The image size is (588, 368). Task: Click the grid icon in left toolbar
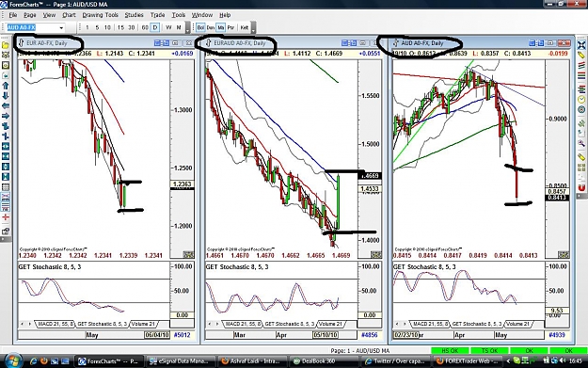6,187
